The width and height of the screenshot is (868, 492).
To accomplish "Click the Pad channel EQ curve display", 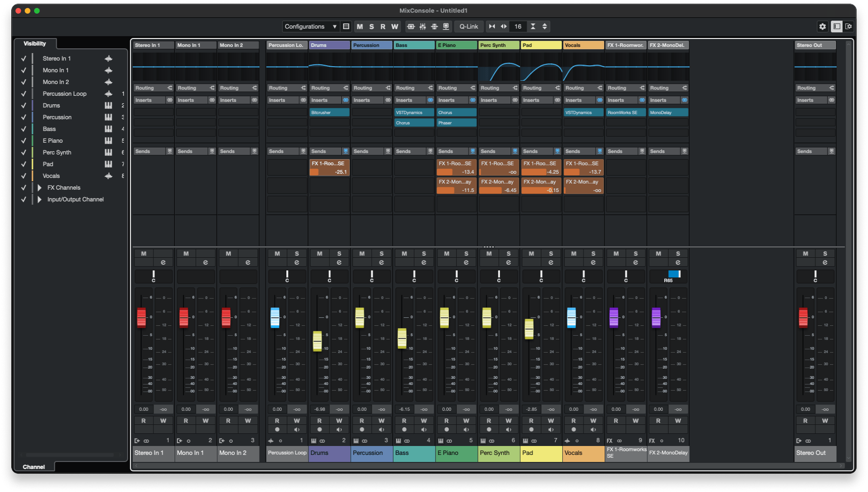I will pos(541,67).
